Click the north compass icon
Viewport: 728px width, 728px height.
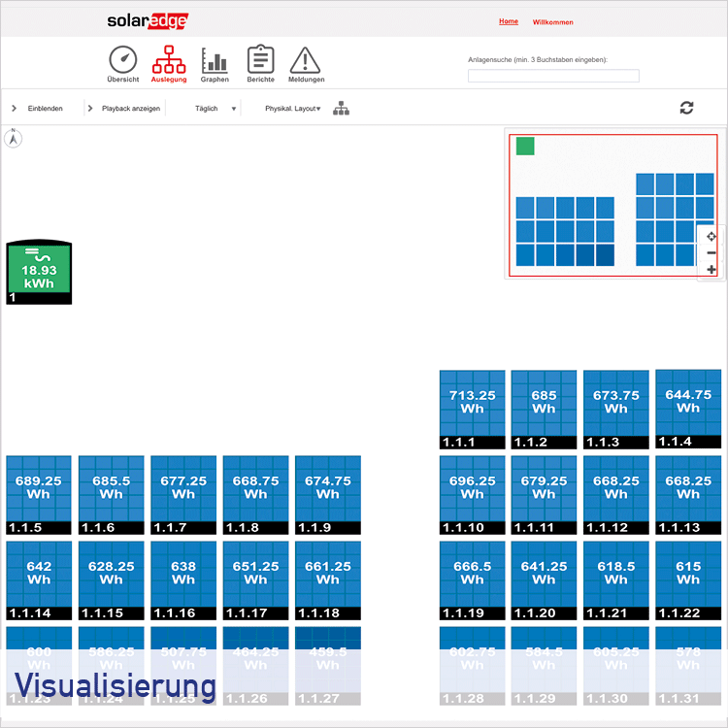[14, 139]
